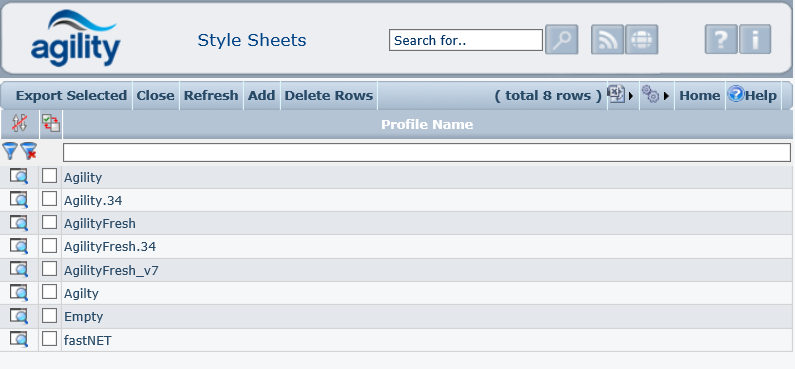View details icon for Agilty row
The height and width of the screenshot is (369, 795).
pos(19,293)
